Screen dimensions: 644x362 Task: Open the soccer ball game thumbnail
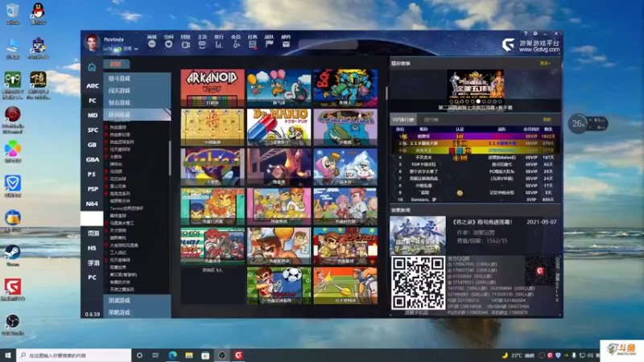click(x=279, y=286)
